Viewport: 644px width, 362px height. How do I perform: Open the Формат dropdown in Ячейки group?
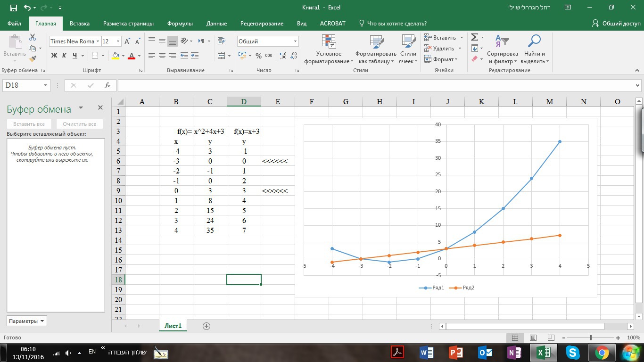441,59
